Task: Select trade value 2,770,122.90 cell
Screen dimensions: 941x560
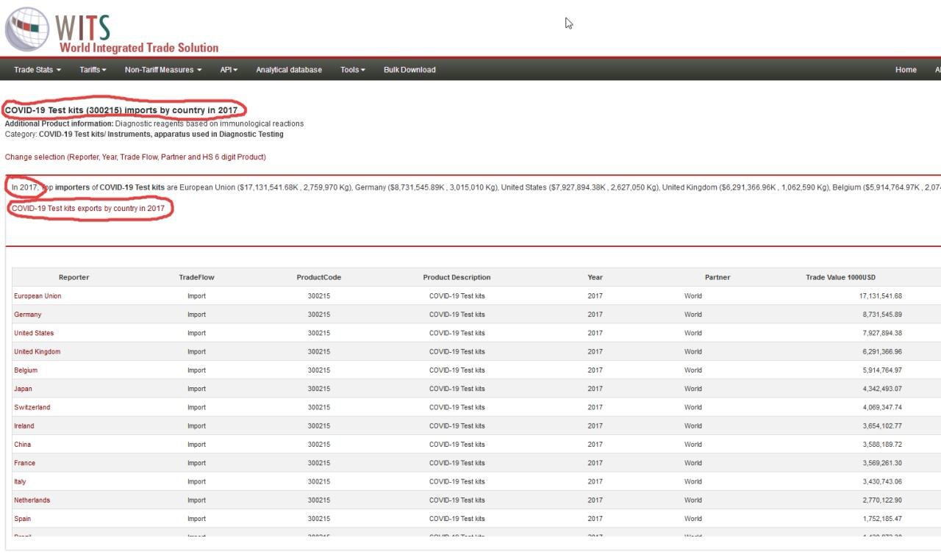Action: point(882,500)
